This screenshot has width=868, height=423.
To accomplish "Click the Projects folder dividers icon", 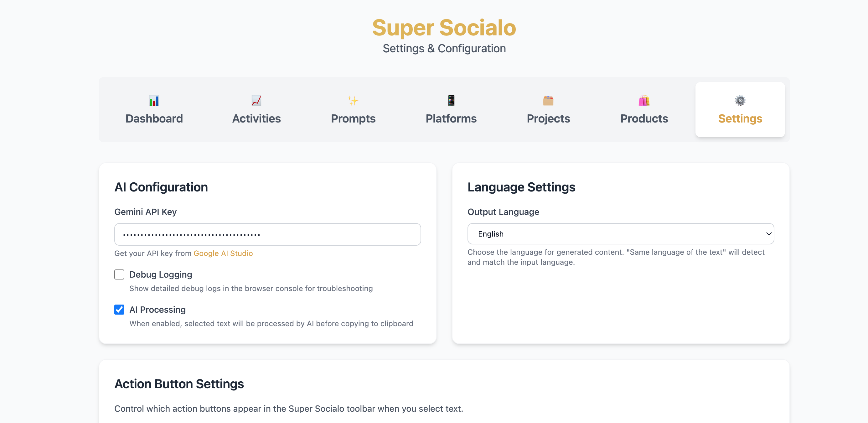I will coord(548,101).
